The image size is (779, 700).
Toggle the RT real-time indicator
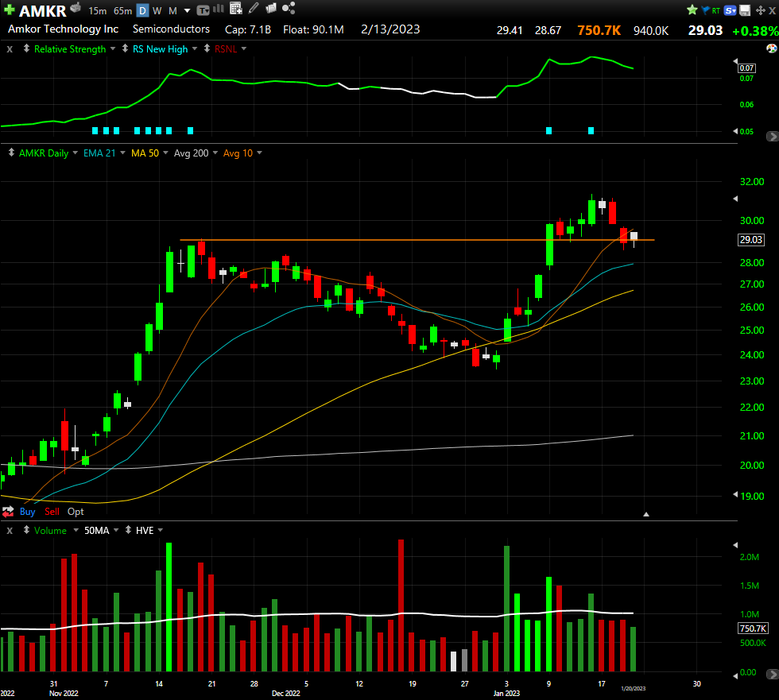[716, 10]
